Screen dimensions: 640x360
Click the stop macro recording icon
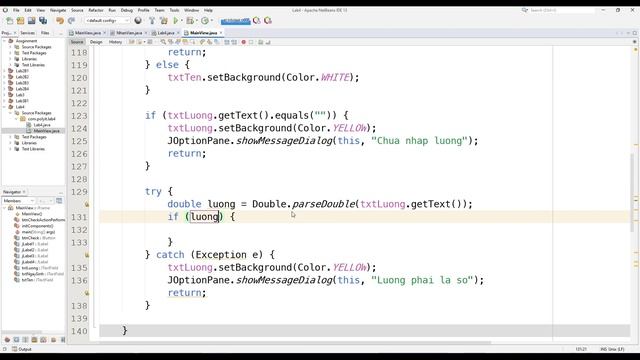tap(251, 42)
